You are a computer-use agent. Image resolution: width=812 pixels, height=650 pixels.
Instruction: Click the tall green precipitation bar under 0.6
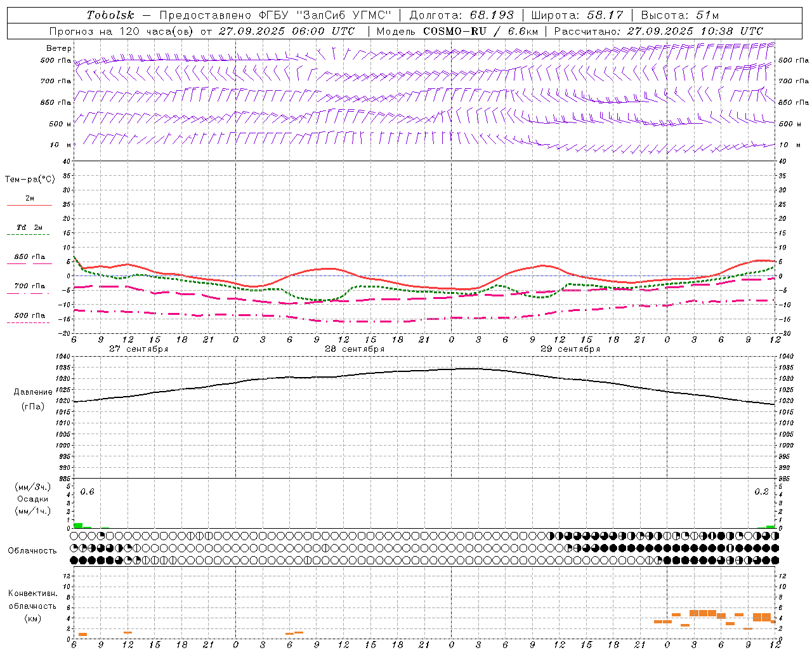pos(78,526)
